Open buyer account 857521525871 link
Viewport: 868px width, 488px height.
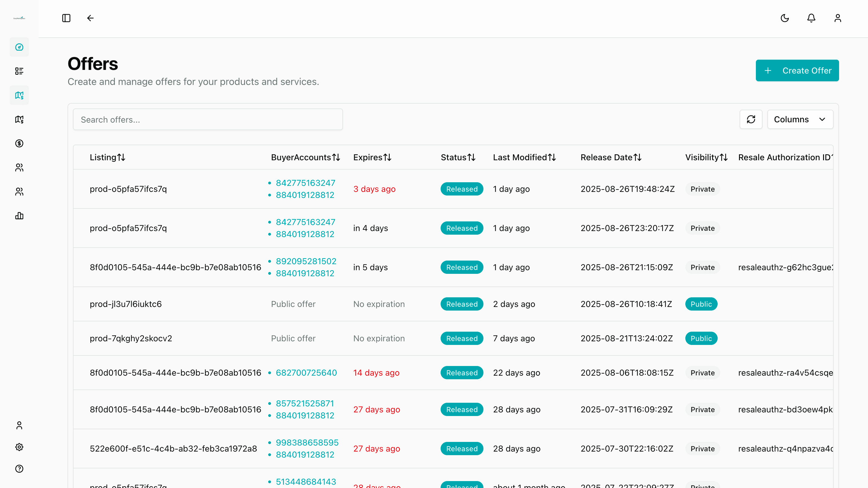305,403
